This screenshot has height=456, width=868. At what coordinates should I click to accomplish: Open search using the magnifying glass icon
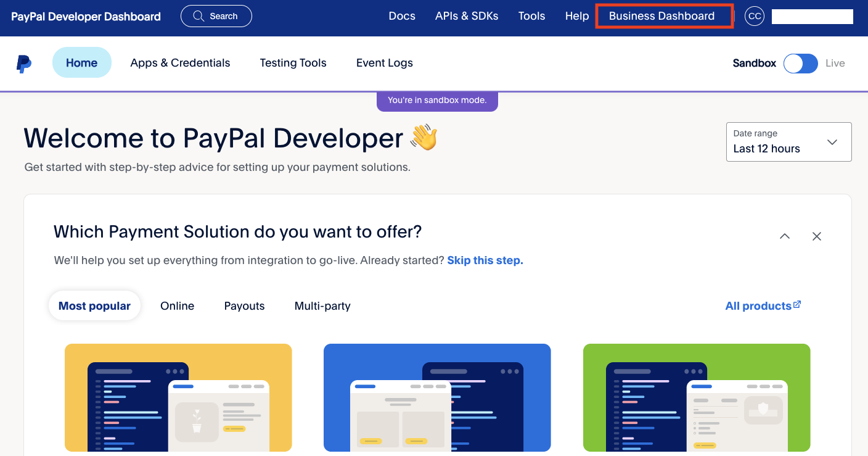[199, 16]
